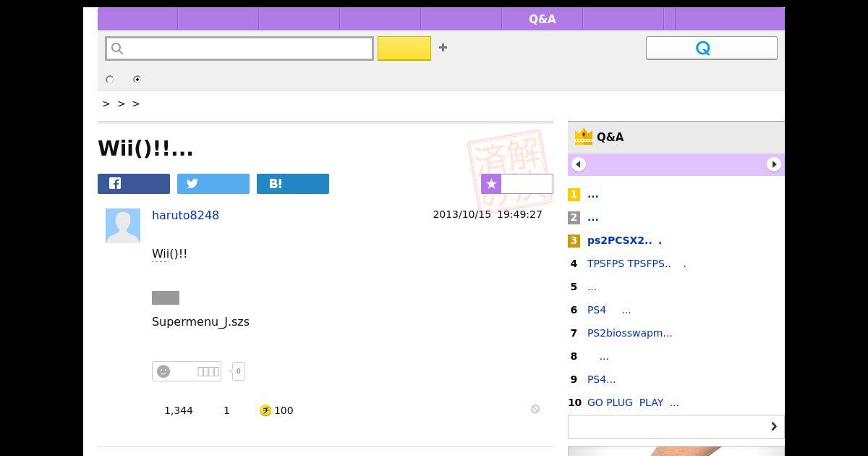Viewport: 868px width, 456px height.
Task: Share the question on Facebook
Action: pos(134,184)
